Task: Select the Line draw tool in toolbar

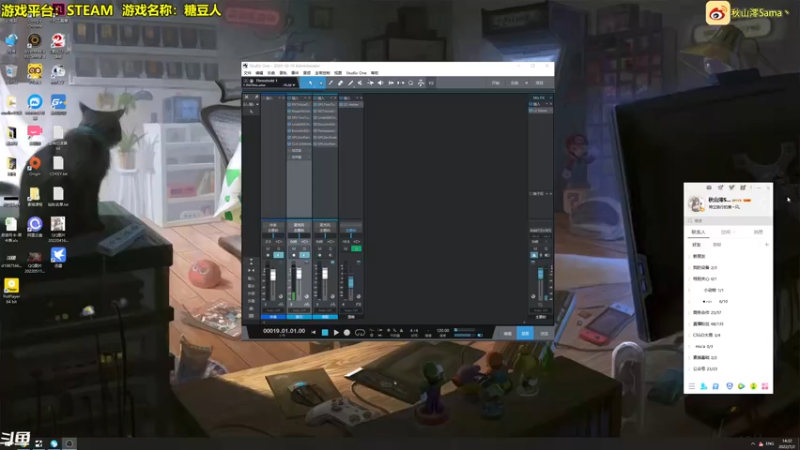Action: click(x=351, y=83)
